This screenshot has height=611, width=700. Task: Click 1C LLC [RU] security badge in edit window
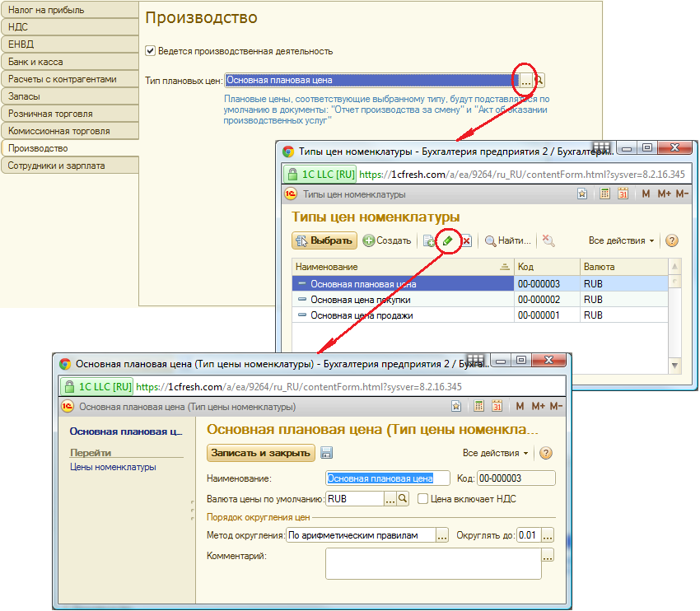pyautogui.click(x=99, y=387)
